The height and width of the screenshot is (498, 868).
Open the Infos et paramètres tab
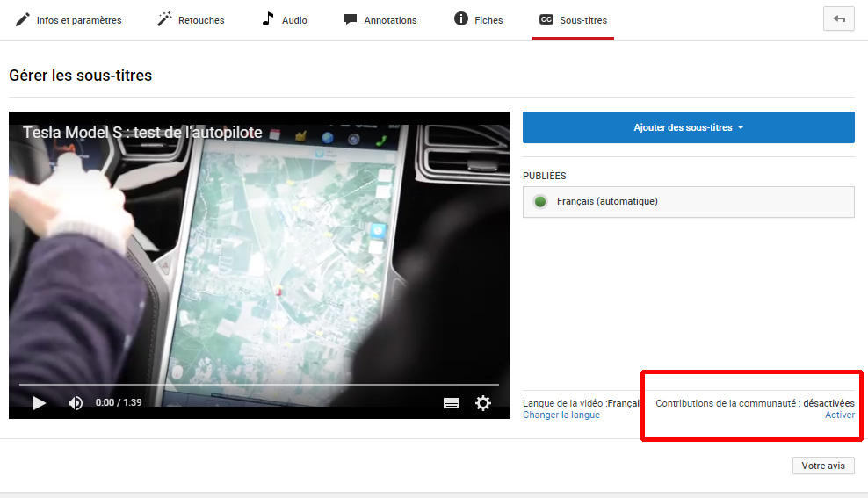tap(69, 20)
